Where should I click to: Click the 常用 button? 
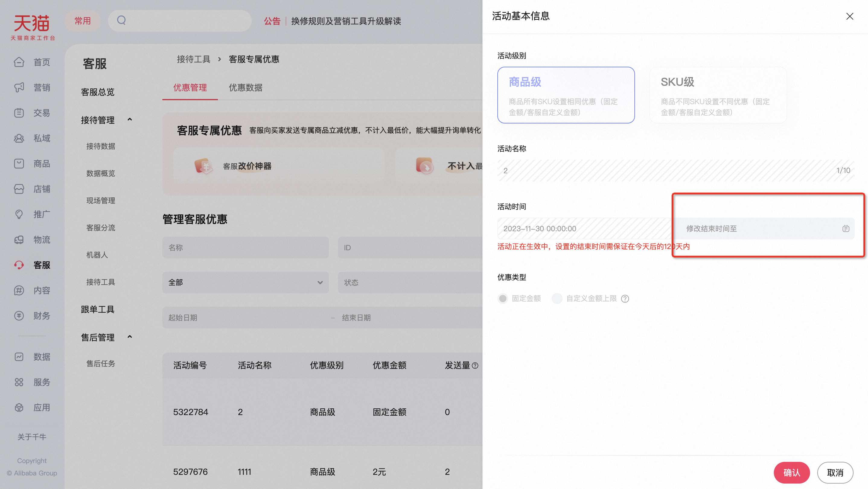point(83,21)
